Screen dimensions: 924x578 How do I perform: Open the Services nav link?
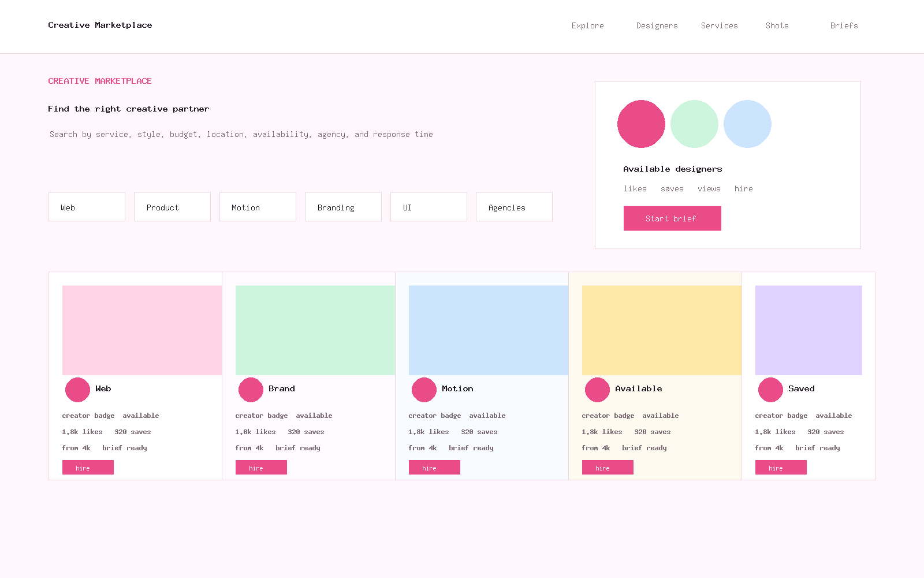719,25
